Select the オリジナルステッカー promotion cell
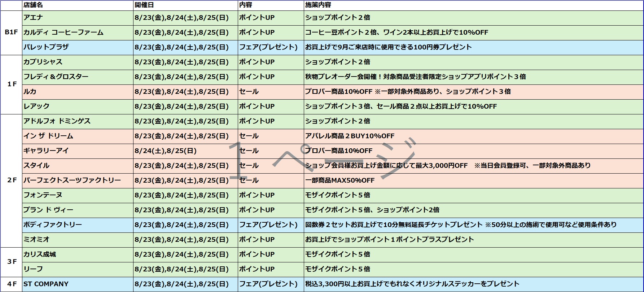Viewport: 644px width, 292px height. click(474, 284)
